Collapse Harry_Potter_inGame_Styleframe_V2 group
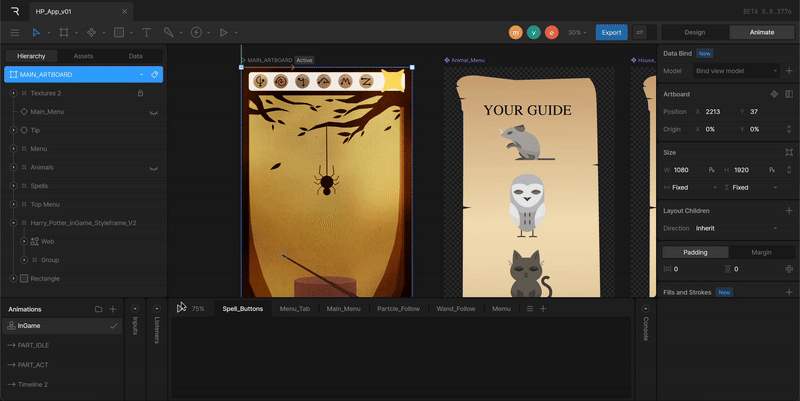 tap(13, 223)
